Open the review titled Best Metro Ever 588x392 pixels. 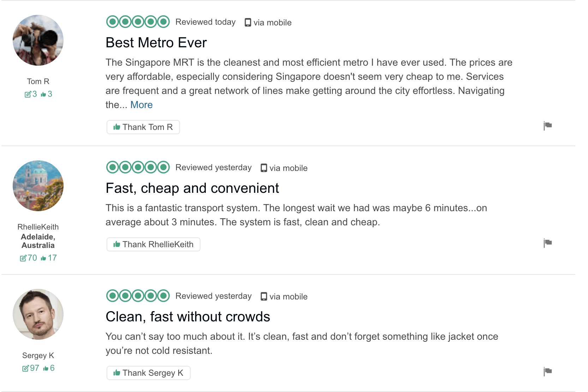pos(156,43)
